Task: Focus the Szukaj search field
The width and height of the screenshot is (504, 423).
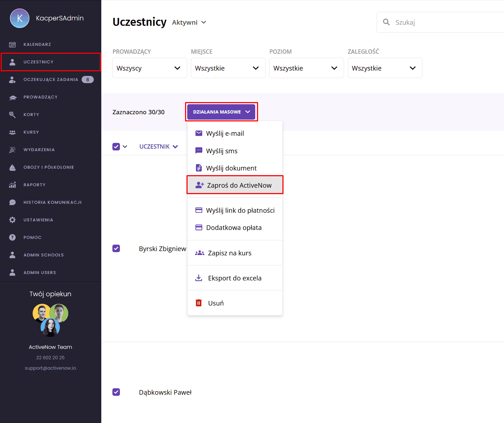Action: click(x=440, y=22)
